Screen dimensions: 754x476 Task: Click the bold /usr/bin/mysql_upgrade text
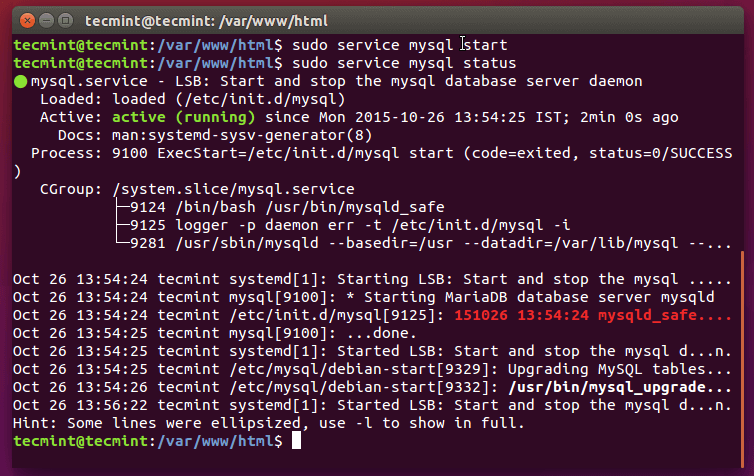619,387
